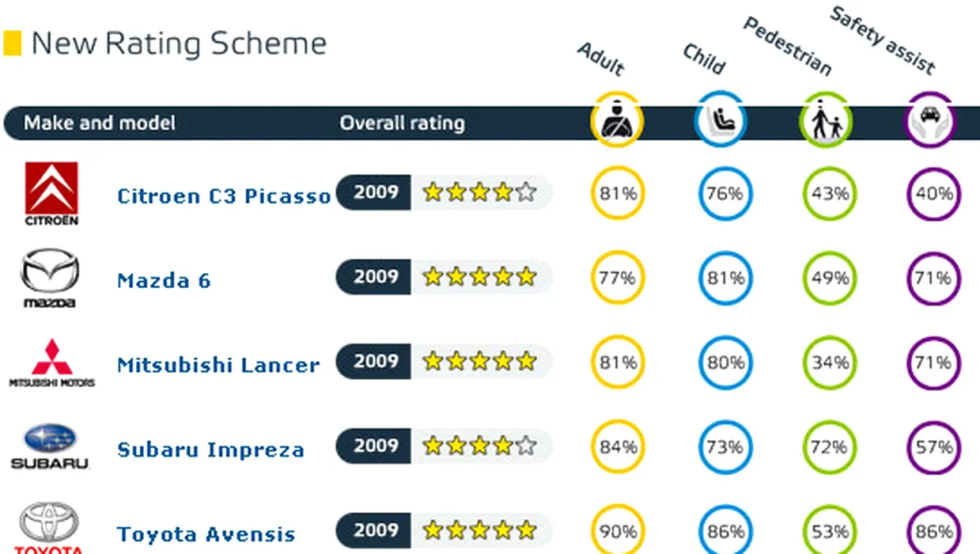
Task: Click Toyota Avensis 86% child score
Action: click(x=725, y=530)
